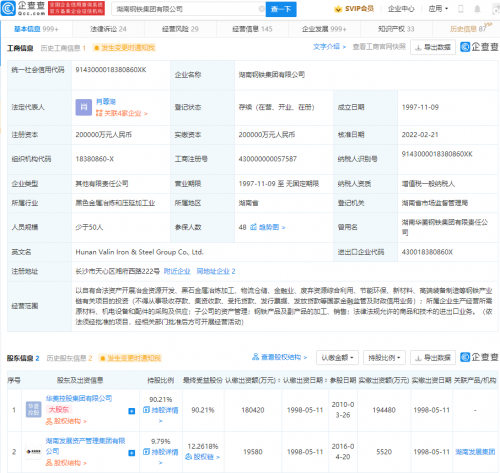
Task: Open 股权链 link under 12.2618%
Action: [203, 457]
